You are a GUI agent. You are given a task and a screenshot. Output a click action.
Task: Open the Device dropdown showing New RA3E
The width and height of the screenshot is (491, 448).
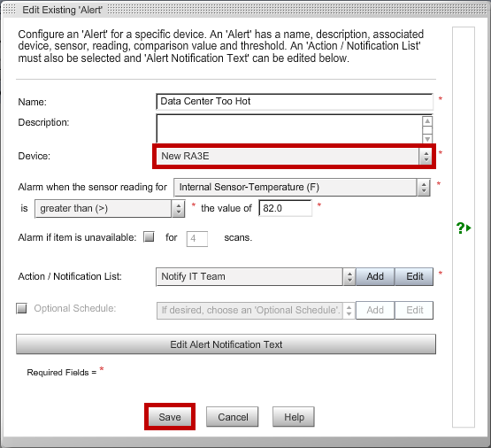tap(294, 156)
